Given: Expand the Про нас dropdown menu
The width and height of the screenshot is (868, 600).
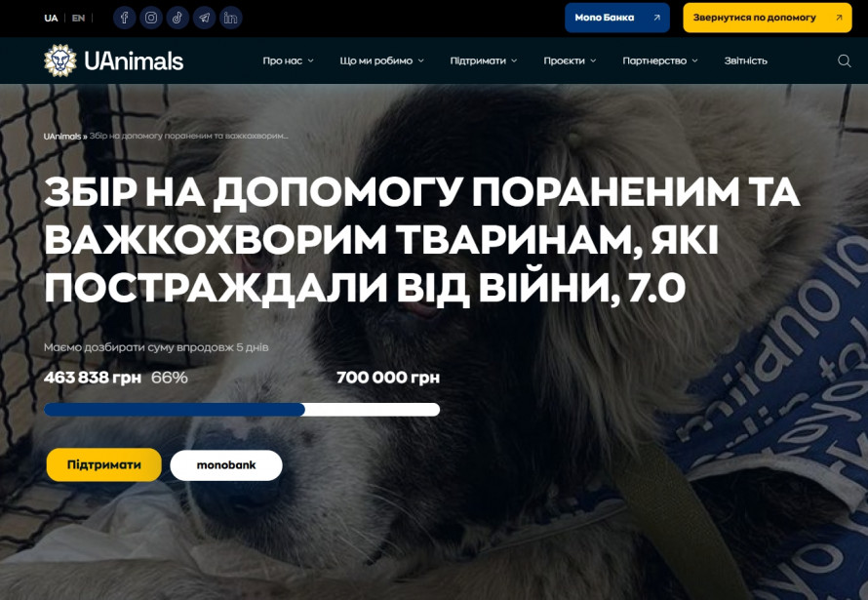Looking at the screenshot, I should pos(288,60).
